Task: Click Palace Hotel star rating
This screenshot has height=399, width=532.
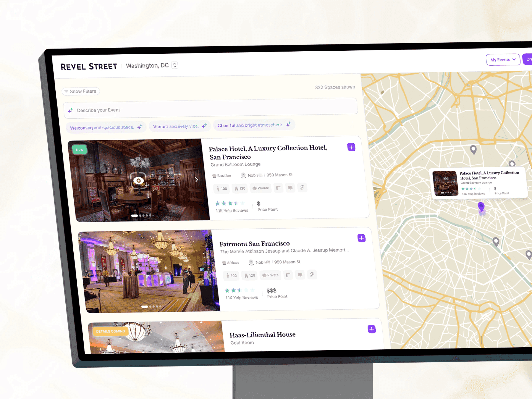Action: (x=230, y=204)
